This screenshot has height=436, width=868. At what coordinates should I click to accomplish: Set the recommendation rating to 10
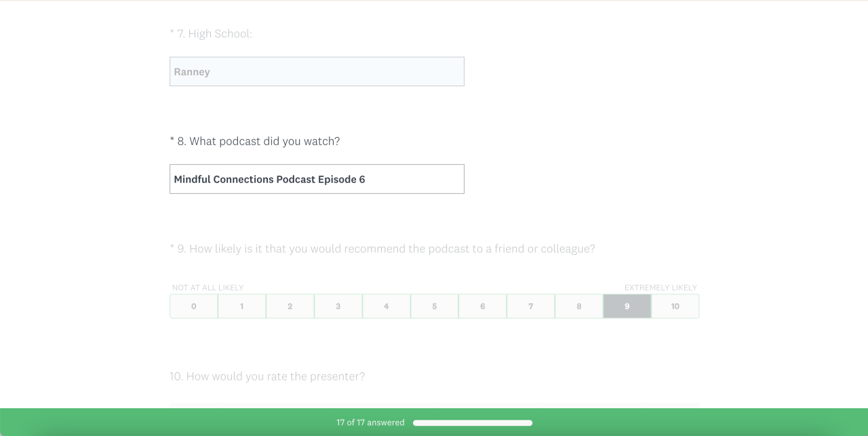pyautogui.click(x=675, y=306)
